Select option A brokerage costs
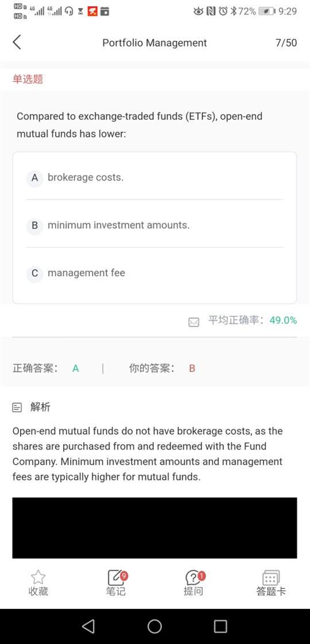Image resolution: width=310 pixels, height=644 pixels. [154, 178]
